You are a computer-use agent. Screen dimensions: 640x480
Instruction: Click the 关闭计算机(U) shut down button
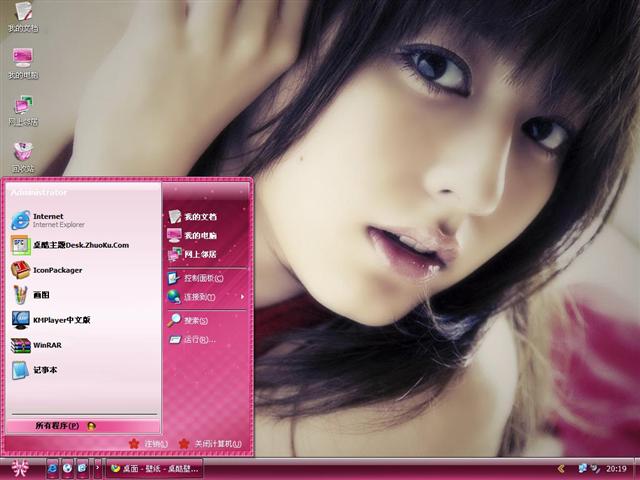tap(210, 444)
